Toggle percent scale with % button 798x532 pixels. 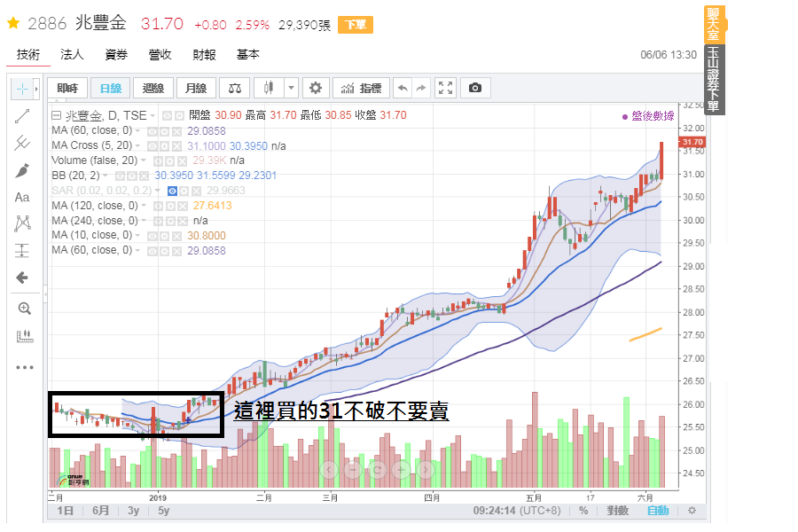coord(583,510)
